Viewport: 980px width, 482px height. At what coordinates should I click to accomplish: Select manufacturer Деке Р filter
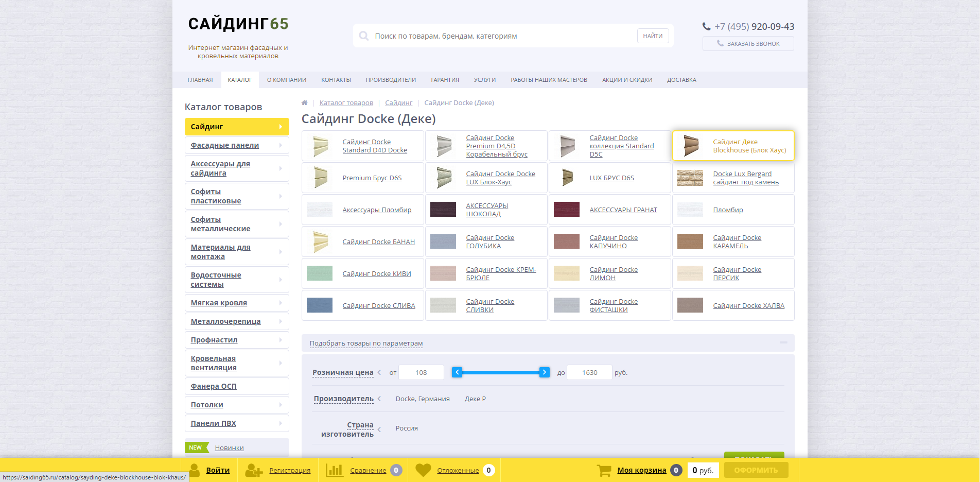475,399
